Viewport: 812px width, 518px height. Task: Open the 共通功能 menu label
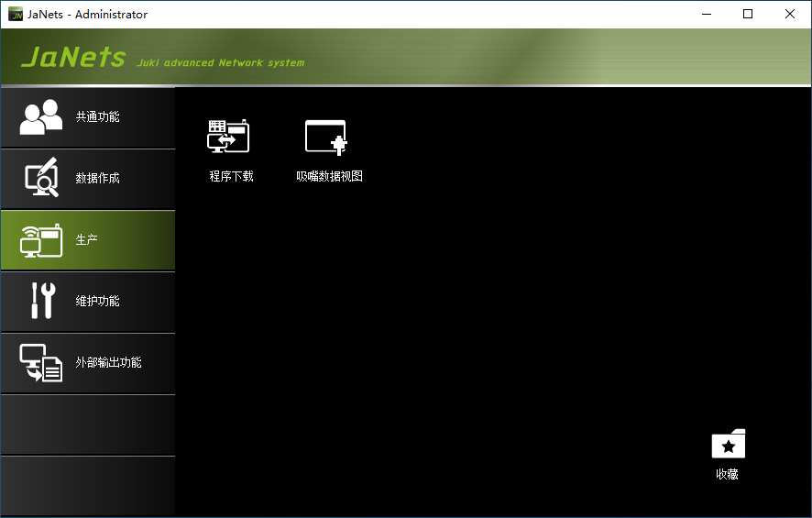coord(97,117)
